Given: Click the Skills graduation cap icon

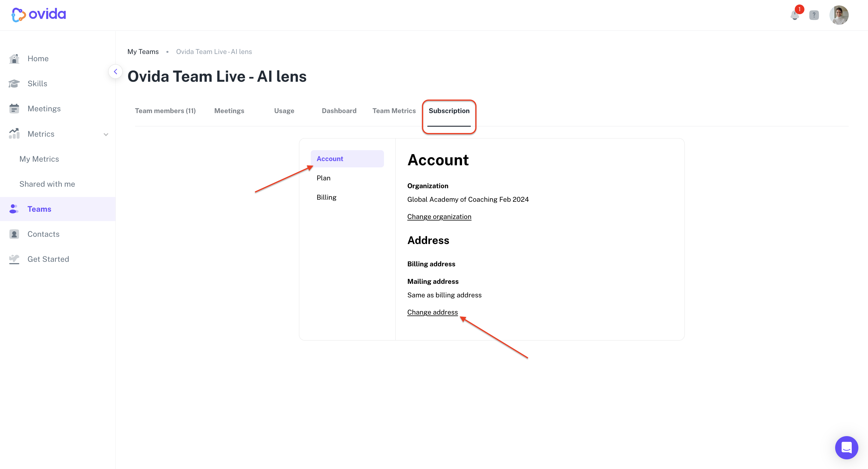Looking at the screenshot, I should click(x=14, y=84).
